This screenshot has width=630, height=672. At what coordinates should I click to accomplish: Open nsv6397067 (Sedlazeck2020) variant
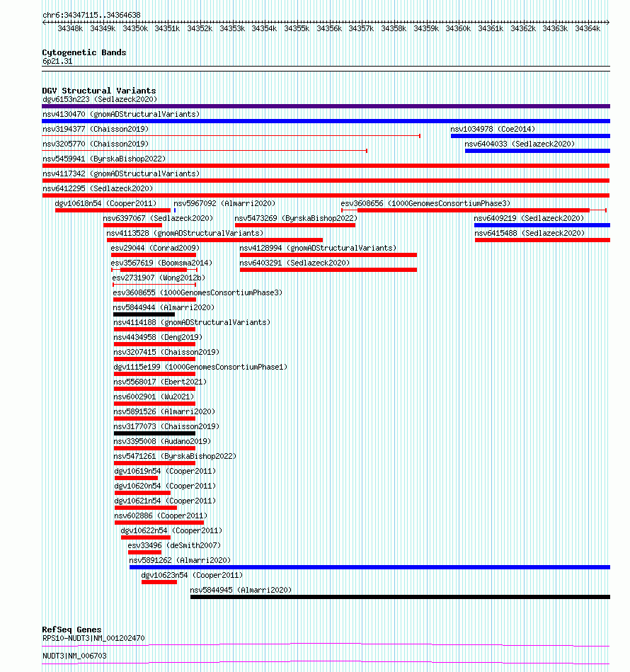[x=158, y=219]
